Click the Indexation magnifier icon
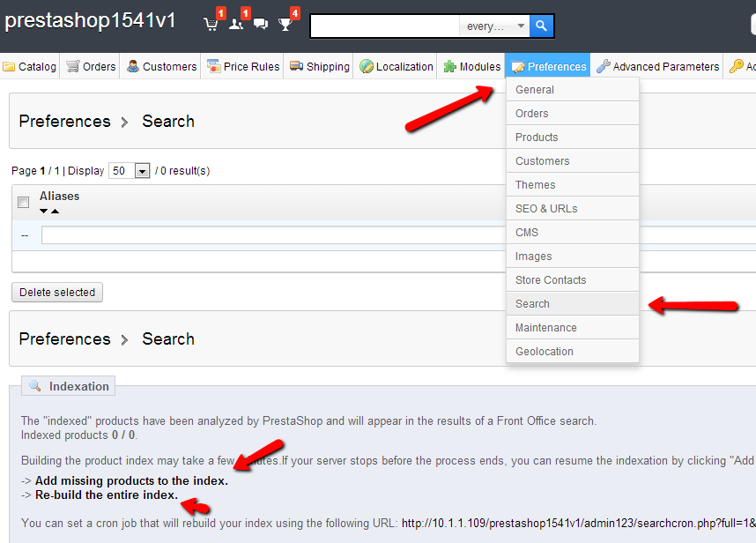This screenshot has width=756, height=543. [34, 386]
